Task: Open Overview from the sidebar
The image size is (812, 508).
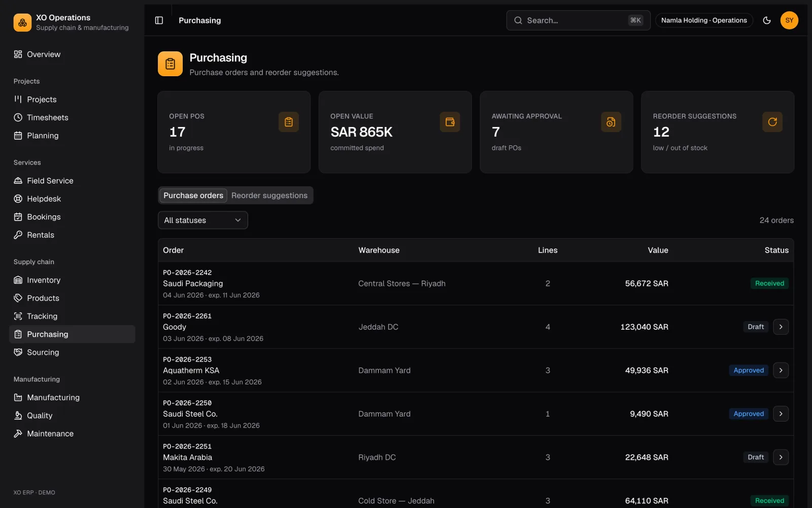Action: click(x=72, y=54)
